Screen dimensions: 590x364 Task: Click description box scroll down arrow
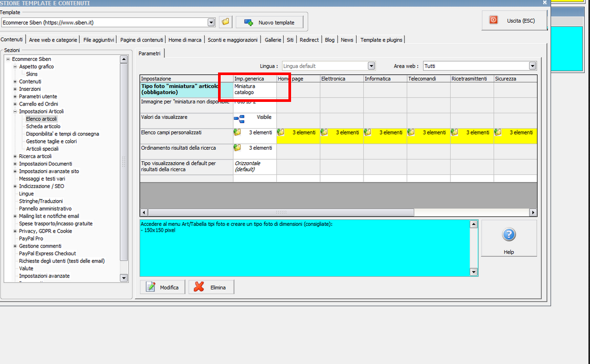(x=474, y=272)
